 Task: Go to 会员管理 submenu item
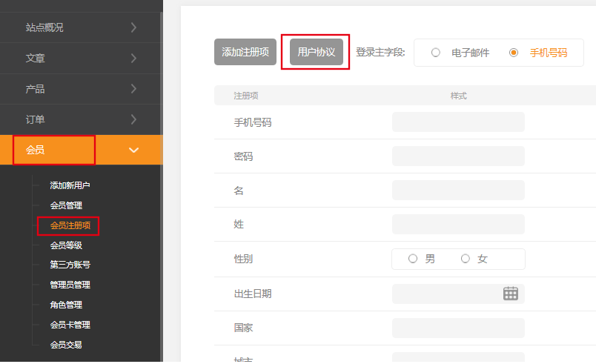(x=66, y=205)
